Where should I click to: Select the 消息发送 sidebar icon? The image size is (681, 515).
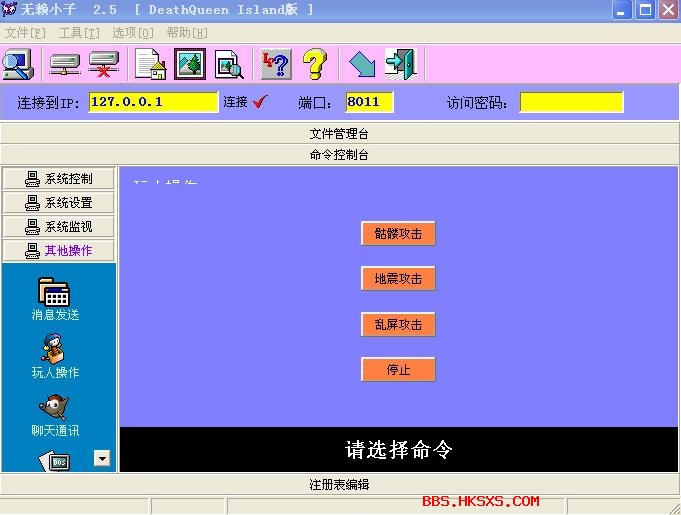[54, 298]
